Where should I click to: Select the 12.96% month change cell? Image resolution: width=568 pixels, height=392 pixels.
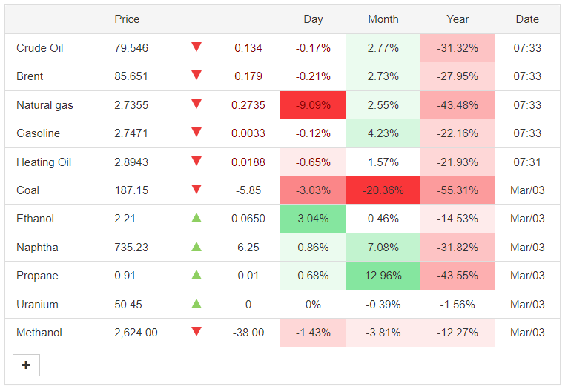[x=383, y=276]
